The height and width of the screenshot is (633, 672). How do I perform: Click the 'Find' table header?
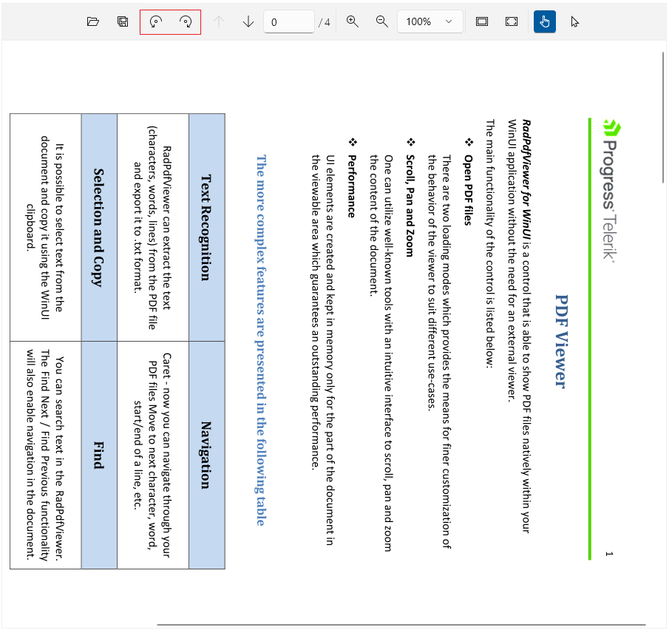pos(99,455)
